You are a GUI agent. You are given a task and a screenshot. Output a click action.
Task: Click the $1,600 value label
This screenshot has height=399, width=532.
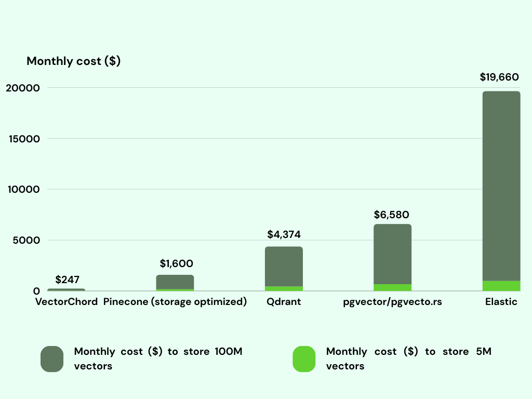click(176, 263)
